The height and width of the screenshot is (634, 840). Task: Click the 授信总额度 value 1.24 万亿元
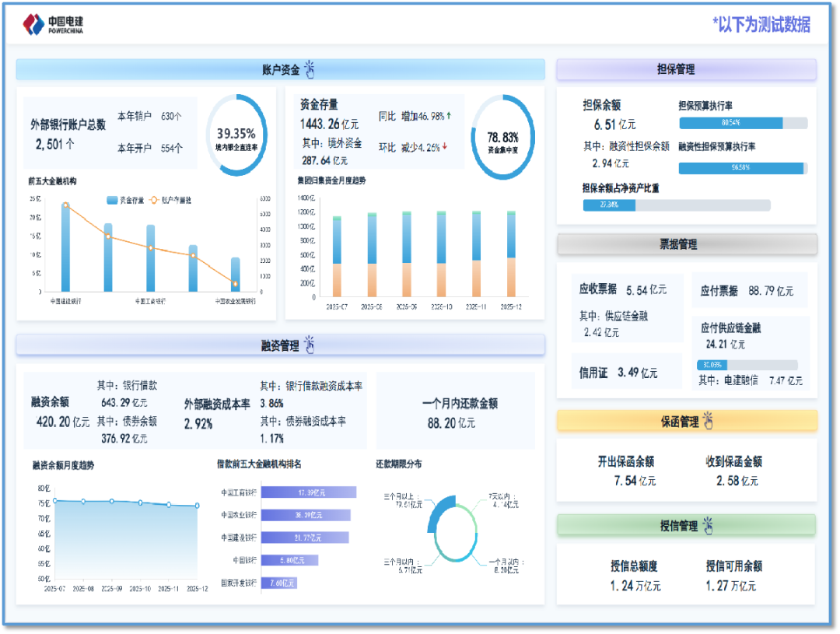pyautogui.click(x=635, y=586)
